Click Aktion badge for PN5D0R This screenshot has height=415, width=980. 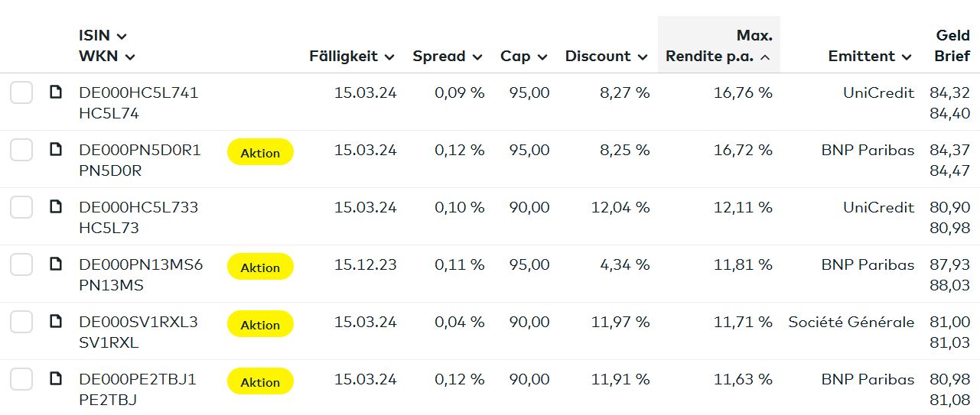tap(260, 153)
